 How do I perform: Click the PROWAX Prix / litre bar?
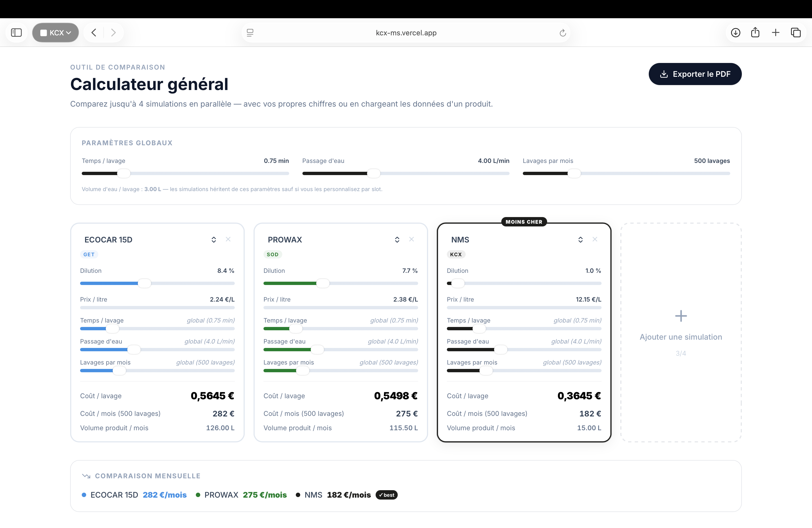coord(341,308)
